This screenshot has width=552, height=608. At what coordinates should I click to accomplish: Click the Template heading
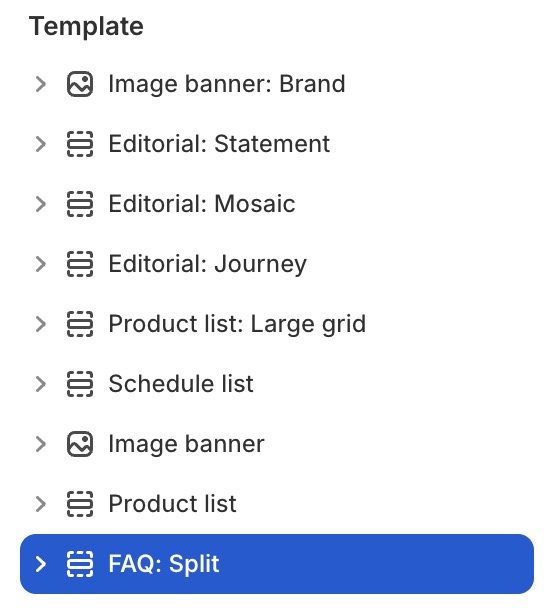pos(86,26)
